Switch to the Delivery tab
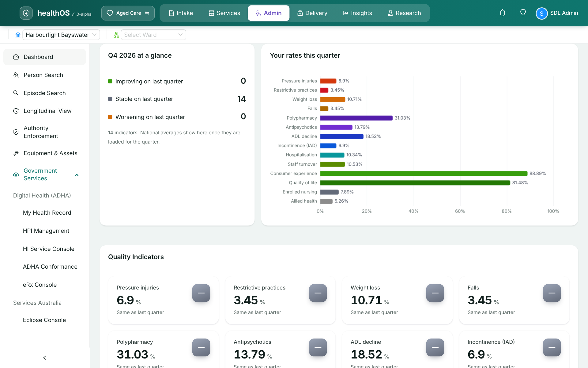The image size is (588, 368). pyautogui.click(x=312, y=13)
